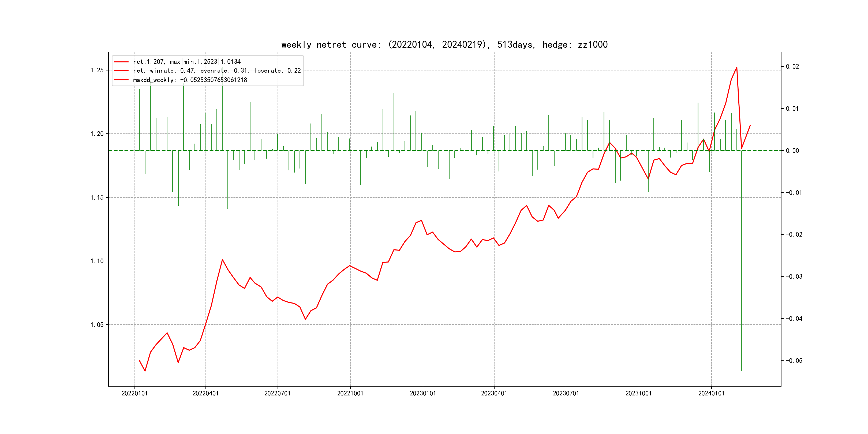Click the 1.25 left y-axis tick label

tap(97, 70)
